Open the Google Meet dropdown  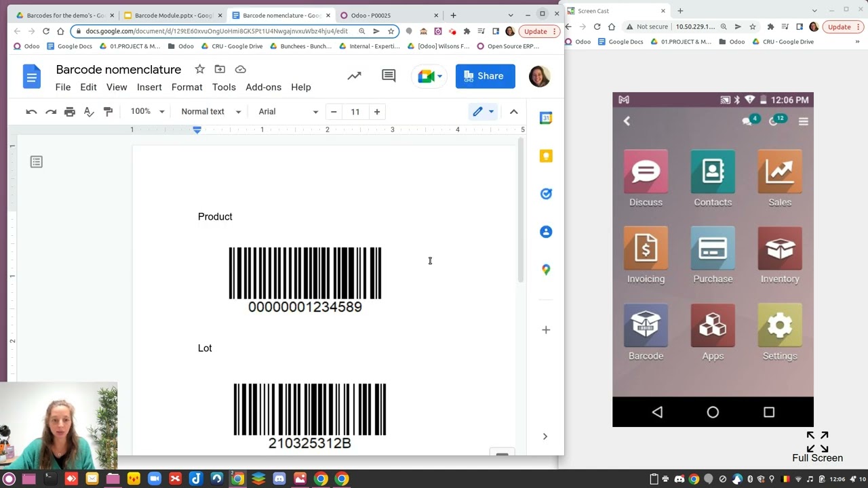tap(440, 76)
